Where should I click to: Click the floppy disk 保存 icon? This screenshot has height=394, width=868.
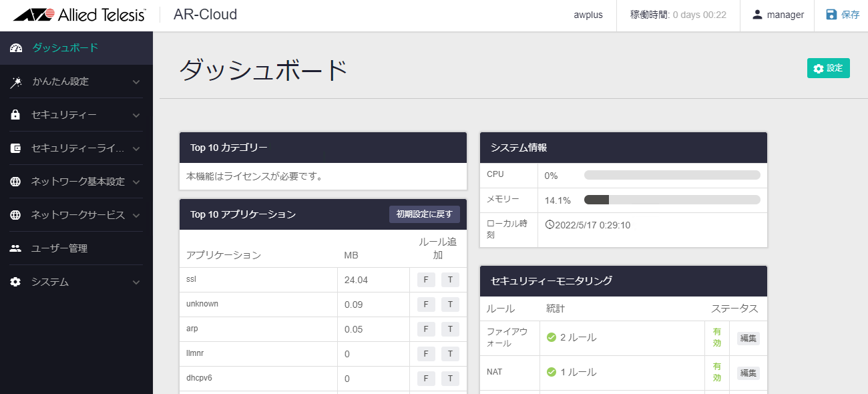[831, 15]
